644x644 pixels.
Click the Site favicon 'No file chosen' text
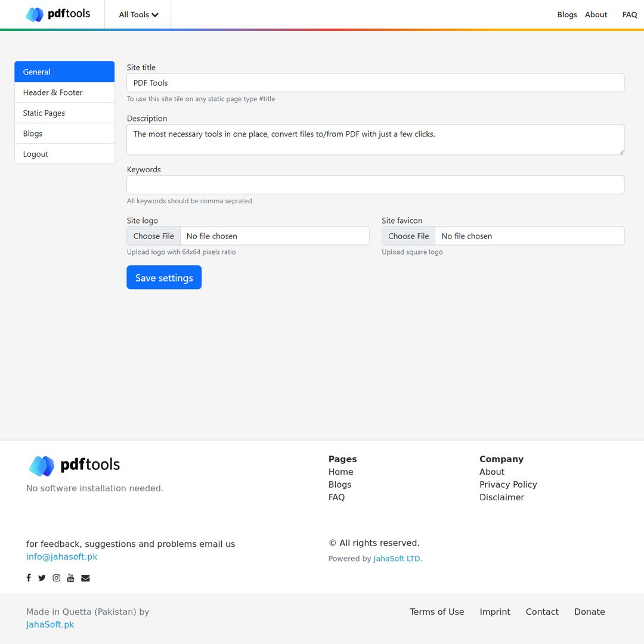(x=466, y=236)
